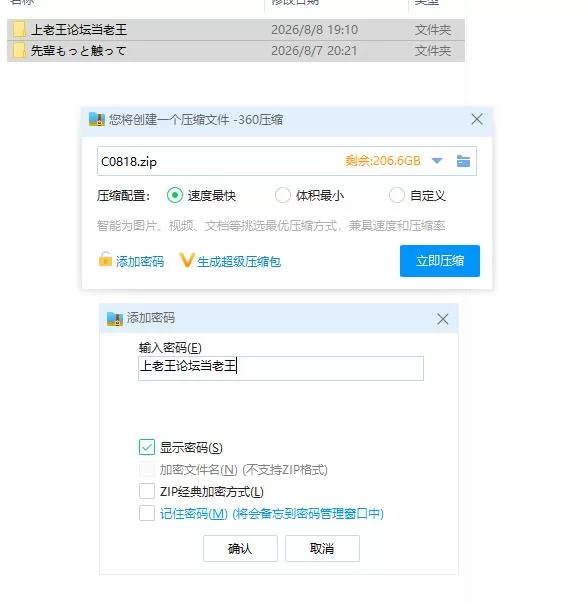Click the 文件夹 type cell of 先辈もっと触って
This screenshot has height=604, width=588.
[433, 50]
